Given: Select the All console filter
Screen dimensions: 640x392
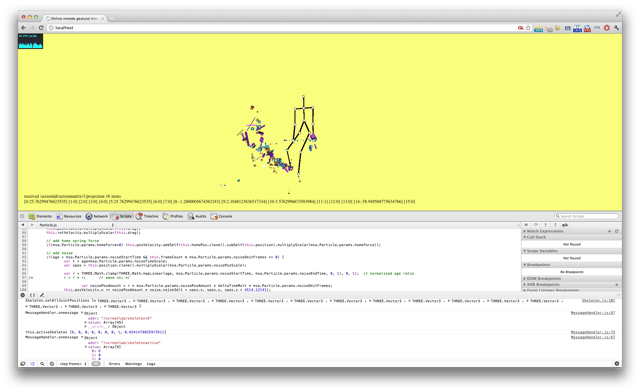Looking at the screenshot, I should point(96,364).
